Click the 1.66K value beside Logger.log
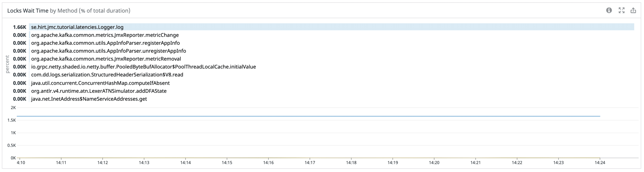 [x=20, y=27]
